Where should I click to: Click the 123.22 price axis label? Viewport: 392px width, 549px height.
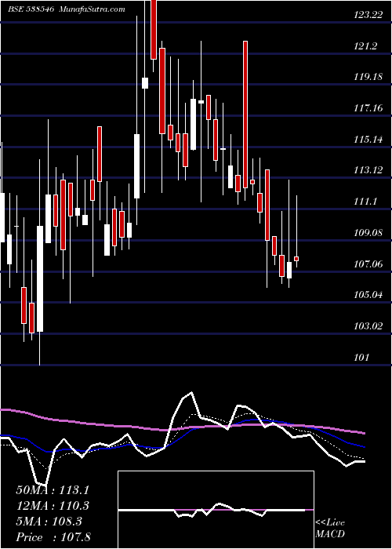pos(368,15)
